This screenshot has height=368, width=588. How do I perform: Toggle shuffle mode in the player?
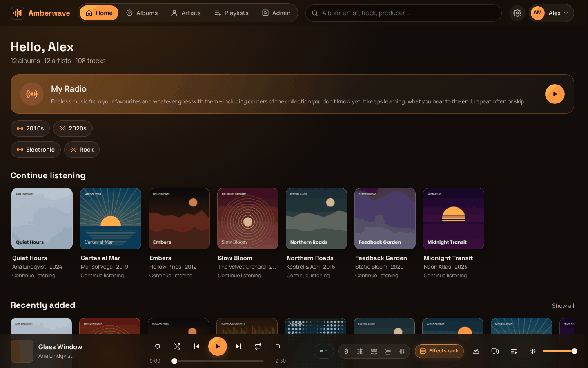(177, 346)
